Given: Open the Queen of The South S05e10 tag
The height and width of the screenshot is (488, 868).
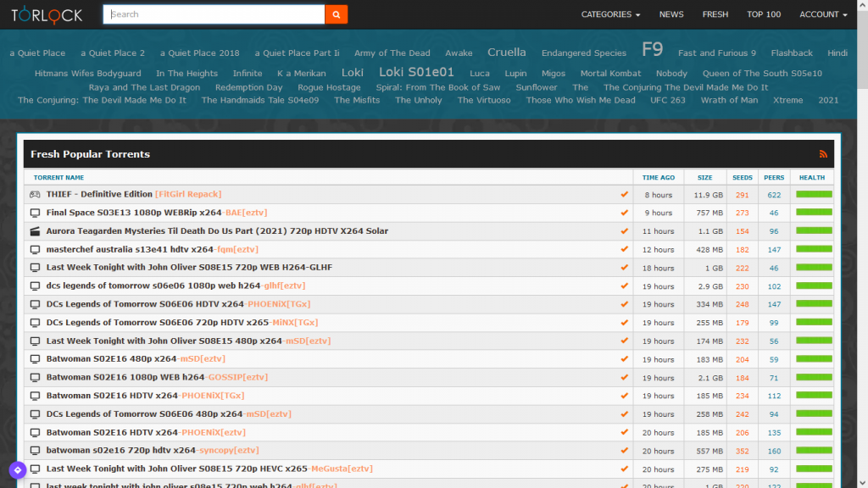Looking at the screenshot, I should [x=762, y=74].
